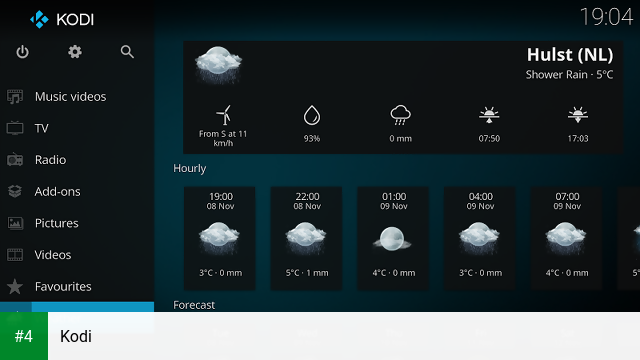Select the Music videos icon
Screen dimensions: 640x360
(15, 97)
